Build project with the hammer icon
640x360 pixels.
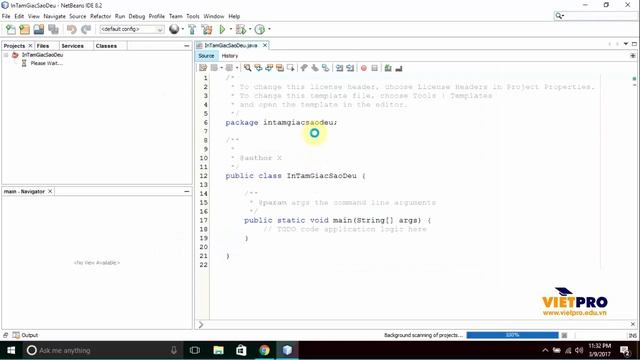pos(192,29)
